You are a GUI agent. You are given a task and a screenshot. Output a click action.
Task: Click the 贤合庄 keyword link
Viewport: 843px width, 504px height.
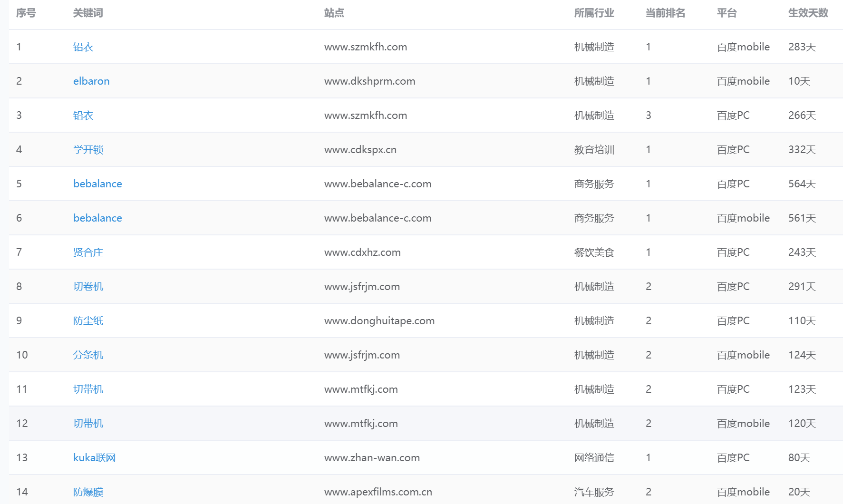pos(88,252)
